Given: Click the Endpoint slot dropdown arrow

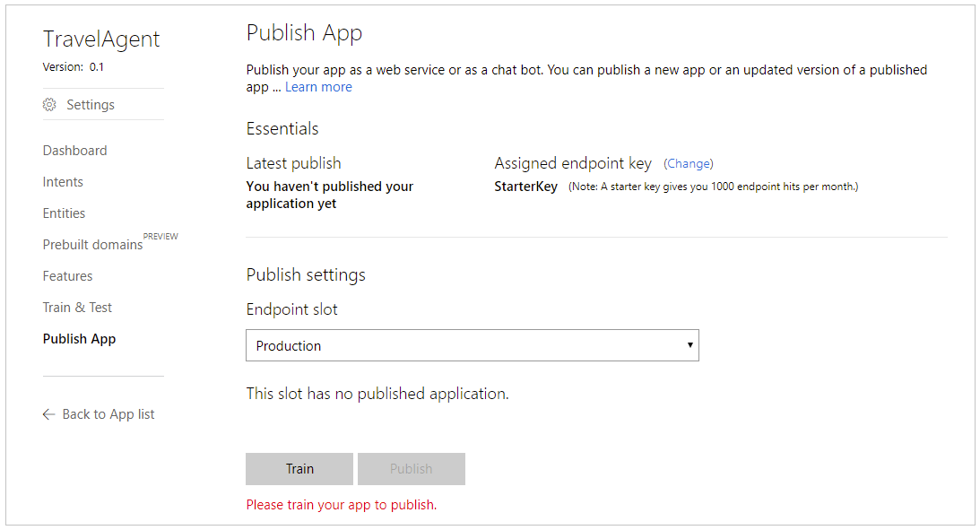Looking at the screenshot, I should [x=689, y=345].
